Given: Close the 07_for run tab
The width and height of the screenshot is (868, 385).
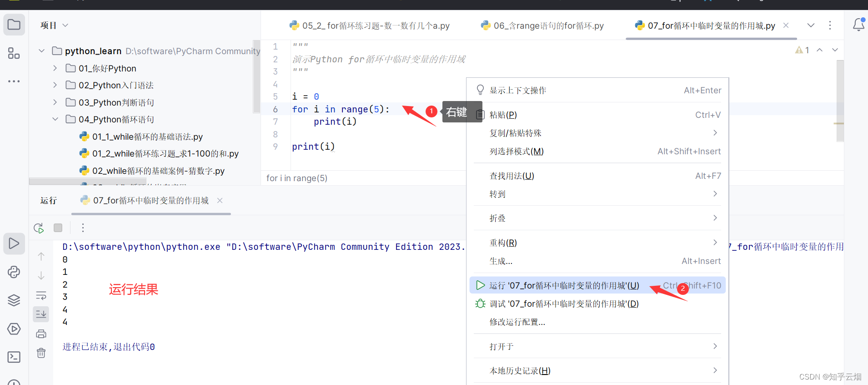Looking at the screenshot, I should pyautogui.click(x=220, y=200).
